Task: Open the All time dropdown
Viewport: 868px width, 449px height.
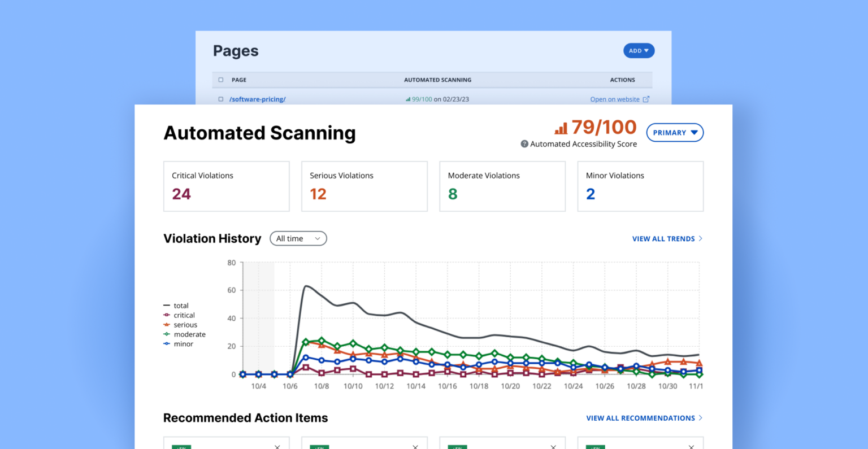Action: pyautogui.click(x=298, y=238)
